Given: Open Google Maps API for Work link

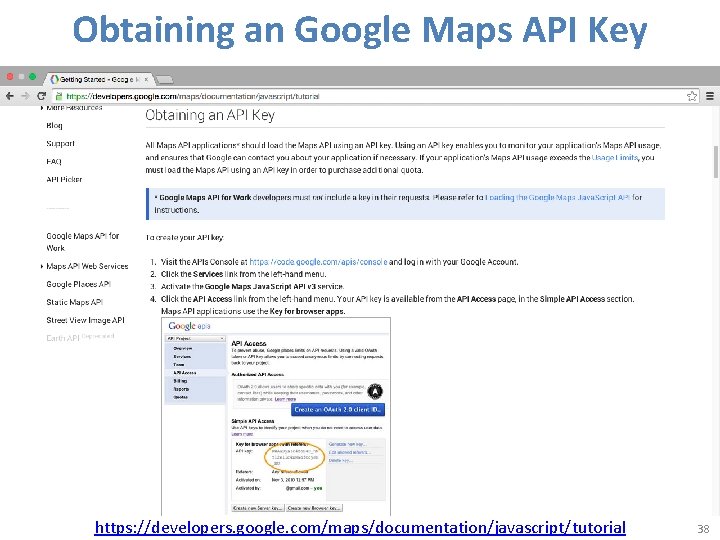Looking at the screenshot, I should coord(83,242).
